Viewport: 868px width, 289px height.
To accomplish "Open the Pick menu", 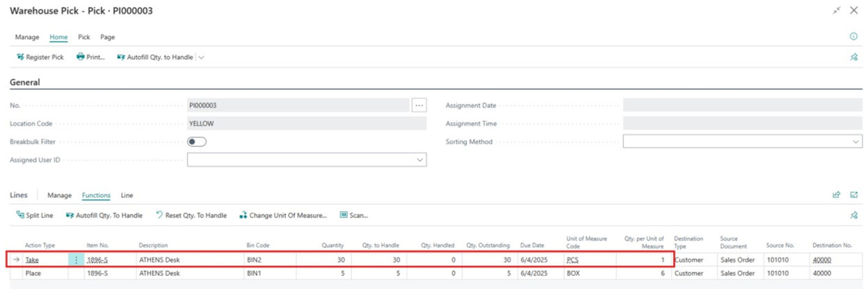I will point(84,37).
